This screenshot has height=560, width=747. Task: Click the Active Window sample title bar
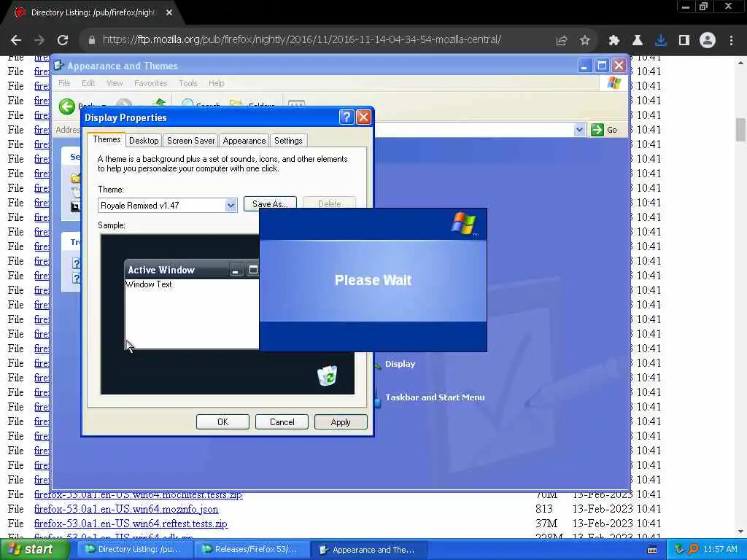click(x=192, y=270)
